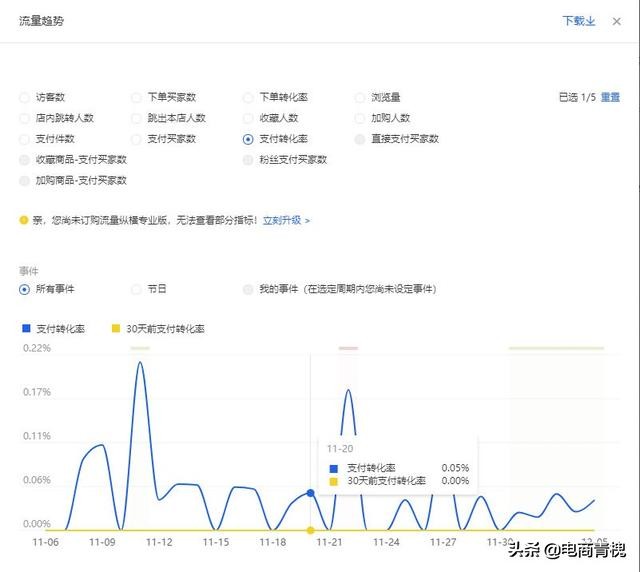640x572 pixels.
Task: Click the 0.22% y-axis value
Action: tap(37, 348)
